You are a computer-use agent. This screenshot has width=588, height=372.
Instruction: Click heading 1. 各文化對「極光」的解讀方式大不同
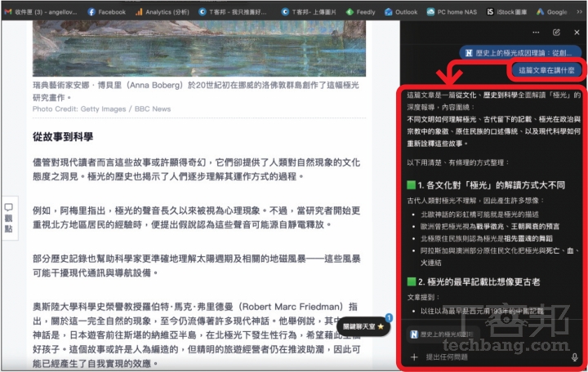pyautogui.click(x=487, y=185)
